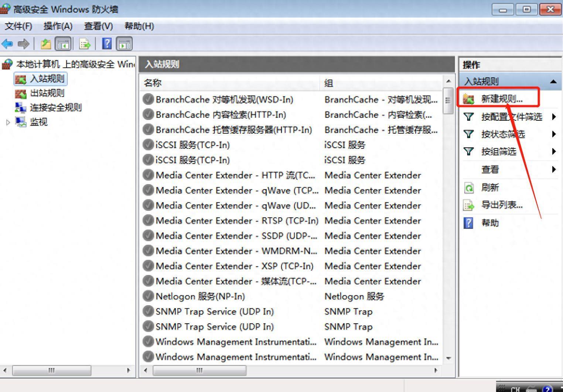Click the tree pane horizontal scrollbar thumb
563x392 pixels.
[51, 370]
